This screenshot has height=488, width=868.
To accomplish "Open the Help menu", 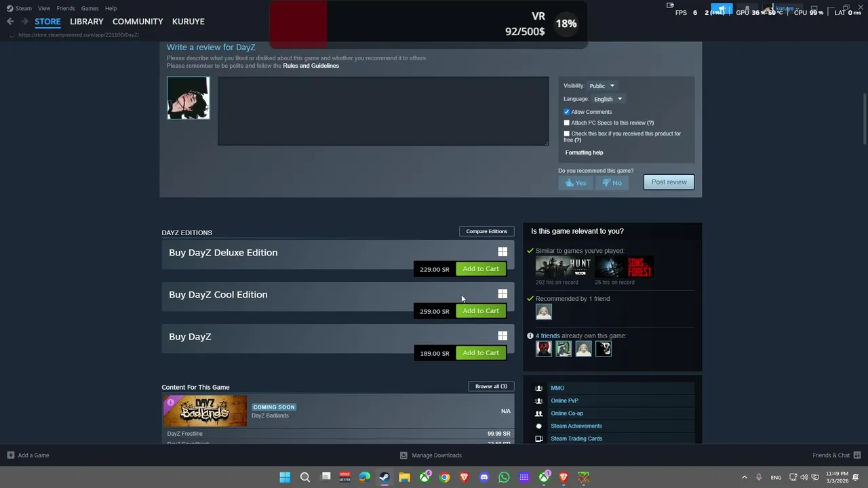I will tap(111, 8).
